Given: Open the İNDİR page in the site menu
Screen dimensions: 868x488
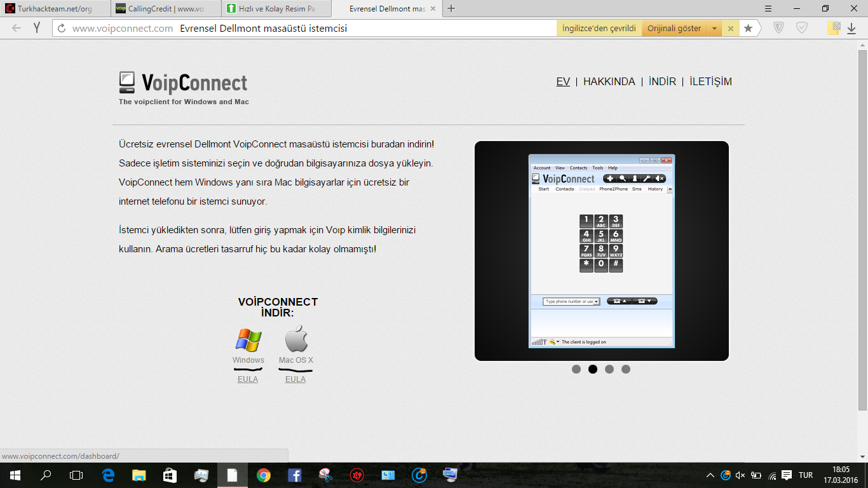Looking at the screenshot, I should click(x=662, y=81).
